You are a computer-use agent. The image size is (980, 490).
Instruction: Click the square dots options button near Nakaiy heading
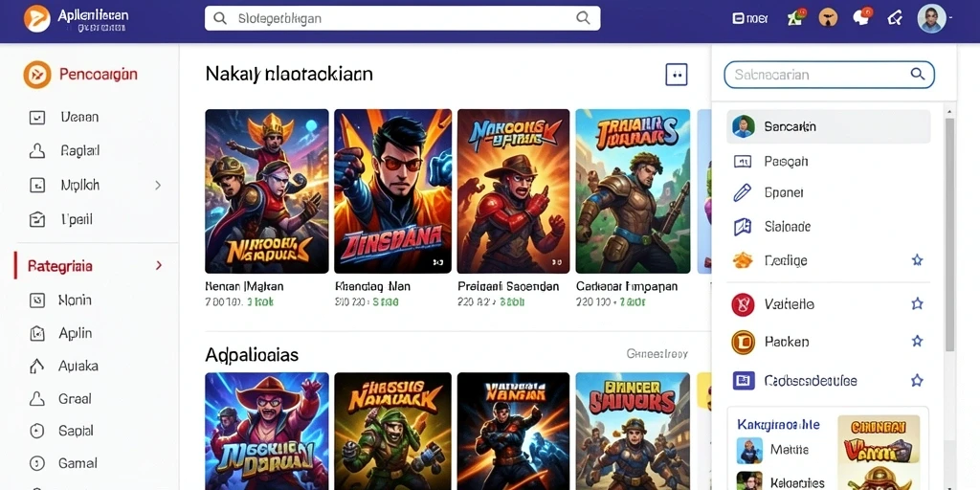click(677, 75)
